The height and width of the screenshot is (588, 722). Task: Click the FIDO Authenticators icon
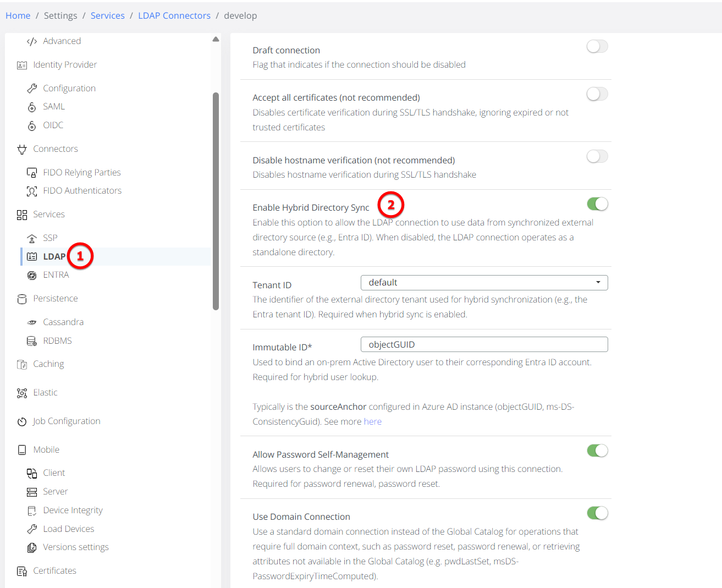32,191
